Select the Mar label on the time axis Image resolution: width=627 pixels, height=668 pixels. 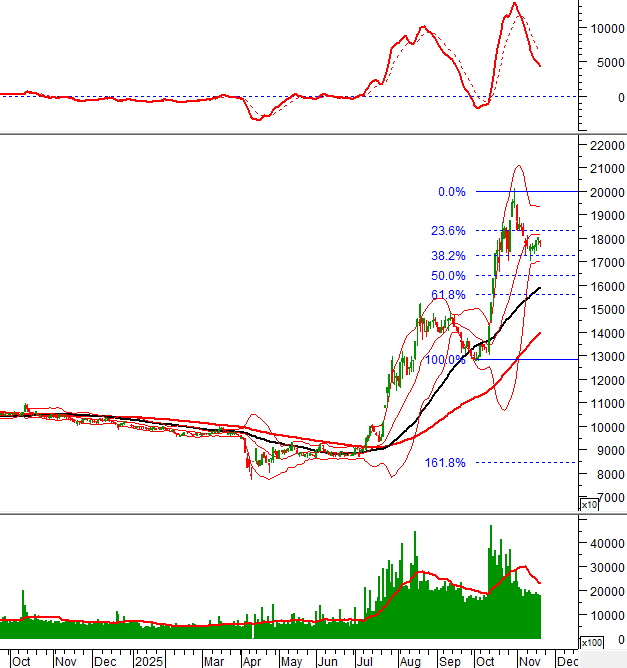coord(213,661)
